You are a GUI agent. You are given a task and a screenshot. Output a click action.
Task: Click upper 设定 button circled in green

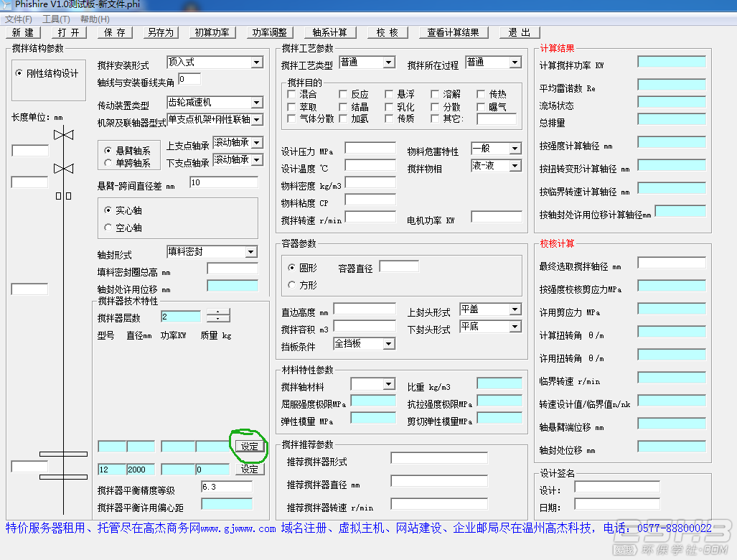coord(250,446)
